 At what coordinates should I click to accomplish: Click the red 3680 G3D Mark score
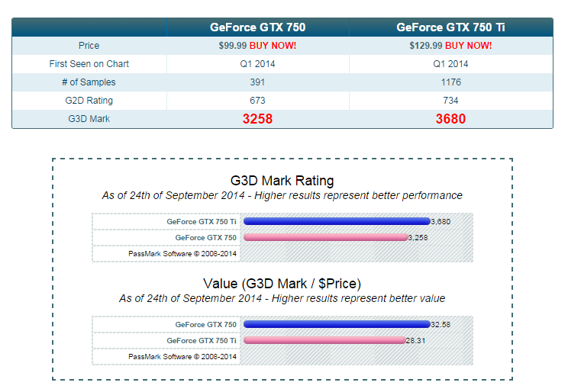[x=450, y=119]
